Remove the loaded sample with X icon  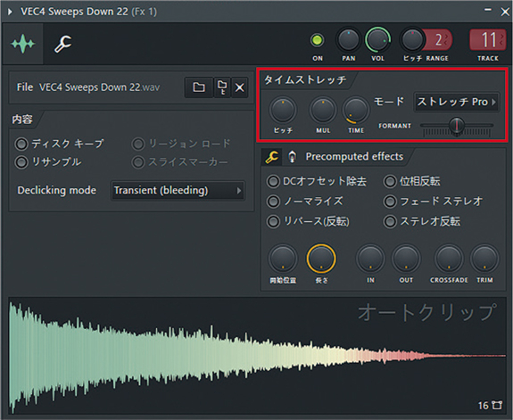click(240, 87)
